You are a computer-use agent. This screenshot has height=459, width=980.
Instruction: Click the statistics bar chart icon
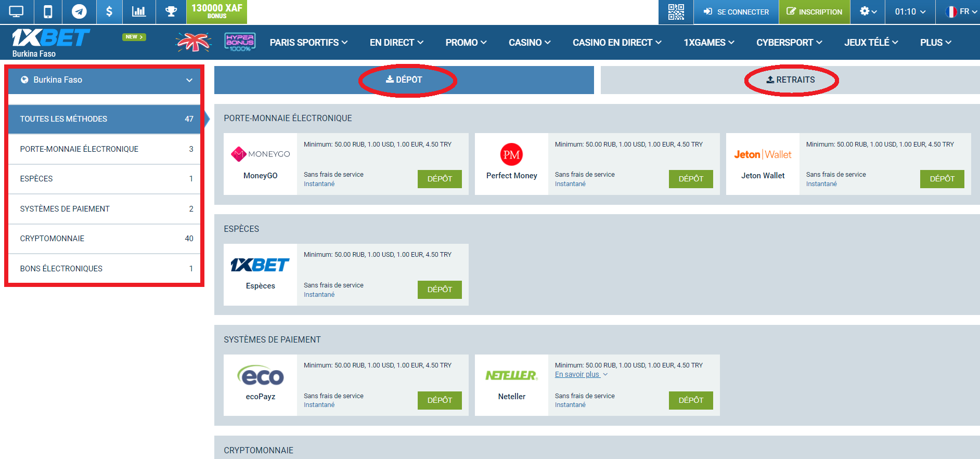pyautogui.click(x=139, y=11)
